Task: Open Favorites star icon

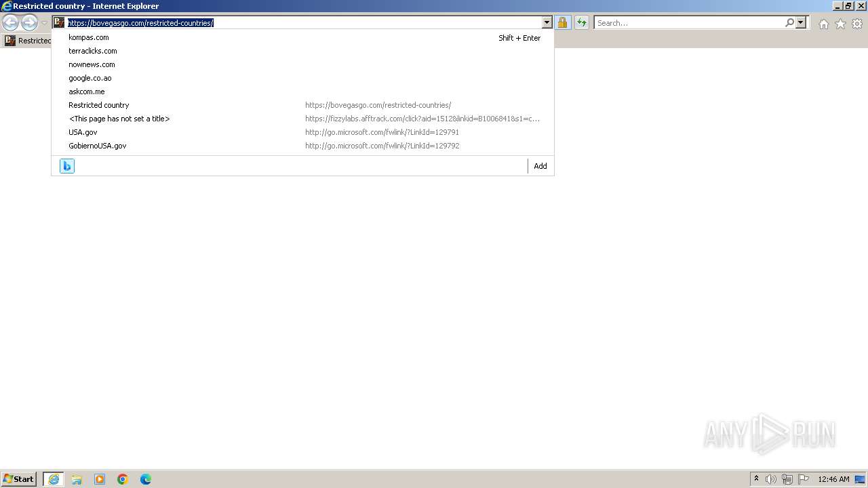Action: pos(840,24)
